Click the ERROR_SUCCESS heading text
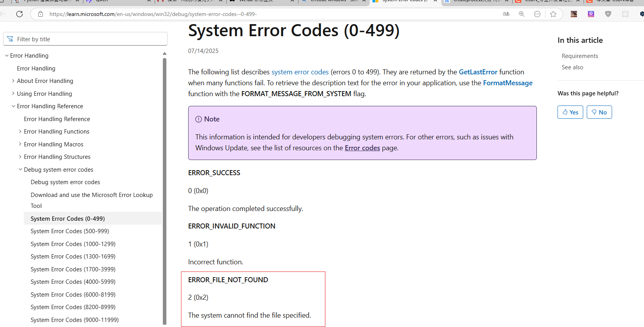The width and height of the screenshot is (644, 327). [214, 173]
